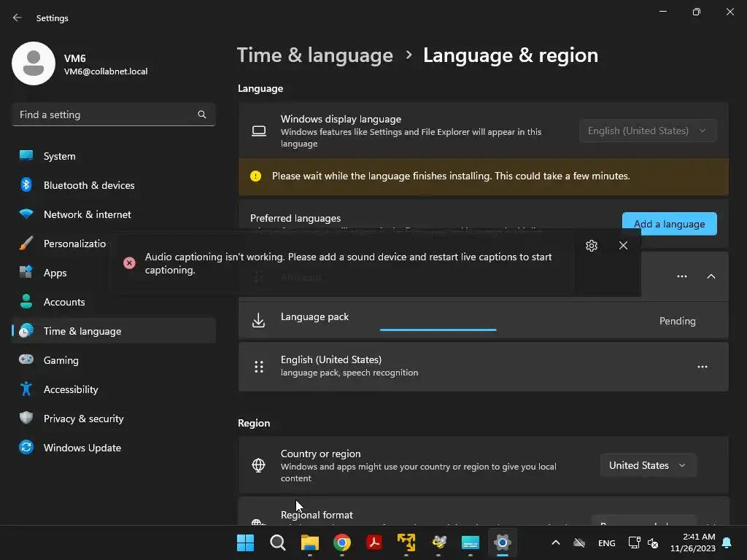Click the VM6@collabnet.local account text
The height and width of the screenshot is (560, 747).
click(106, 71)
